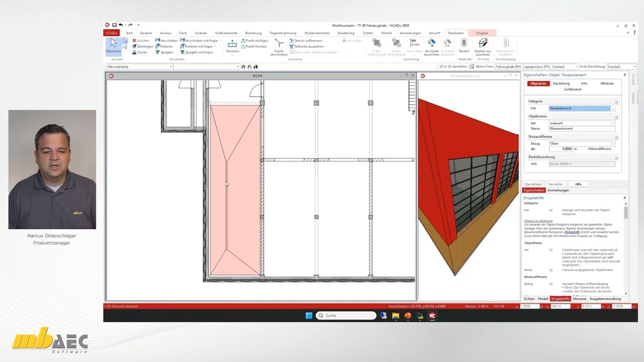Click the taskbar Suche search box
644x362 pixels.
(x=347, y=315)
